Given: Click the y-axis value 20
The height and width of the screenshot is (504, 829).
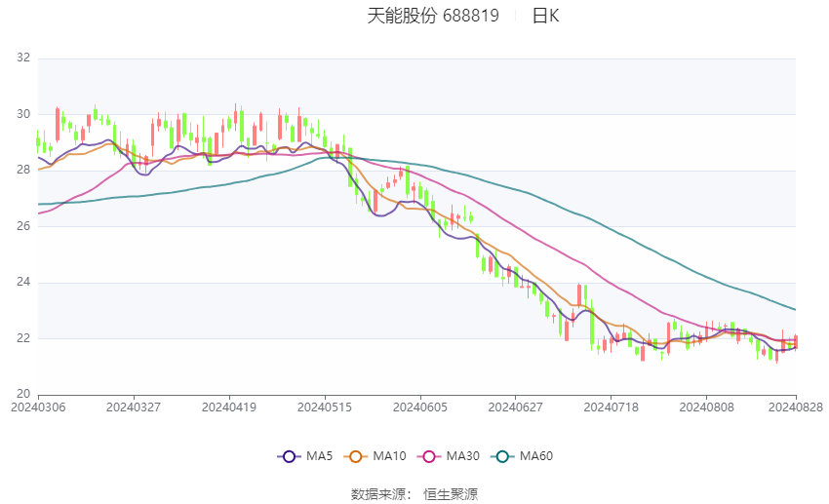Looking at the screenshot, I should tap(23, 394).
